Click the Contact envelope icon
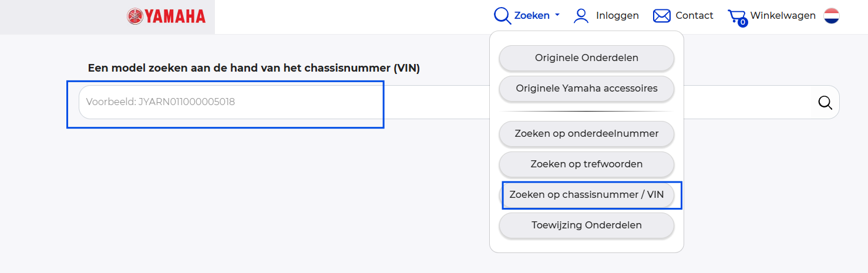Viewport: 868px width, 273px height. [x=662, y=16]
